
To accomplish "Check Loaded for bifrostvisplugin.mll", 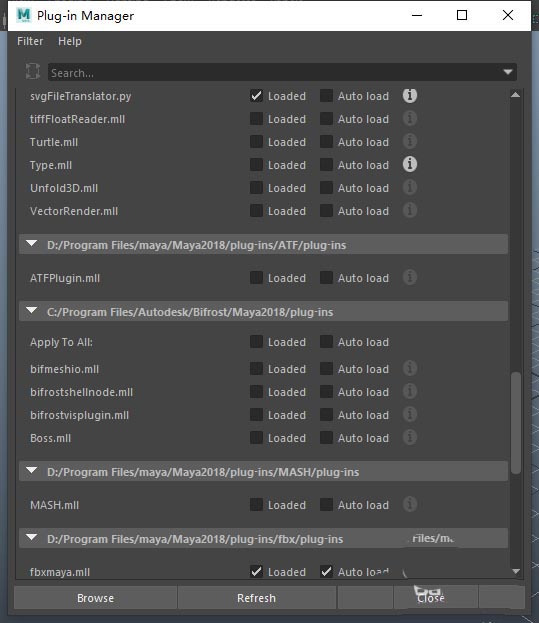I will 256,415.
